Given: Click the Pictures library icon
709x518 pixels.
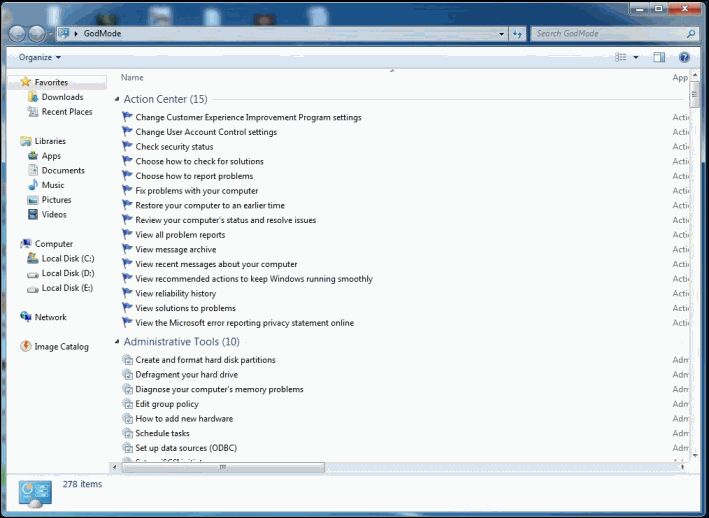Looking at the screenshot, I should click(33, 200).
